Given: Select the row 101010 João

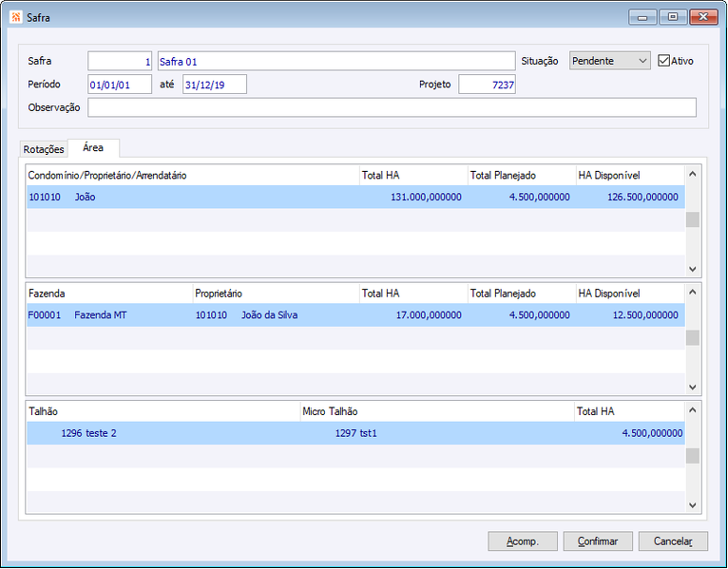Looking at the screenshot, I should (x=355, y=197).
